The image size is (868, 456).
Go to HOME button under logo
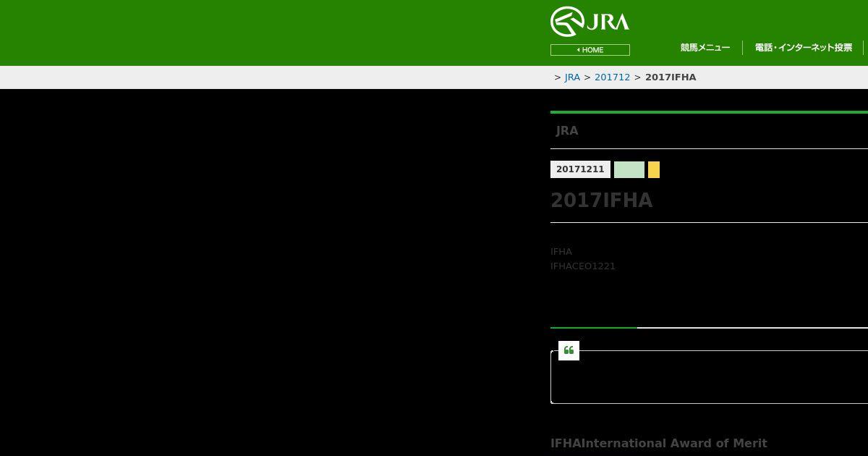coord(590,50)
